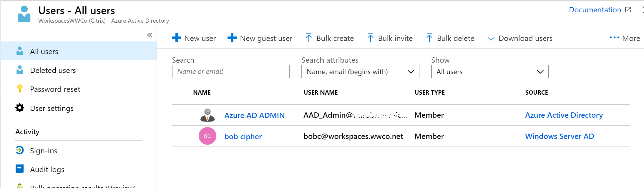Click the BC avatar of bob cipher

(x=207, y=136)
